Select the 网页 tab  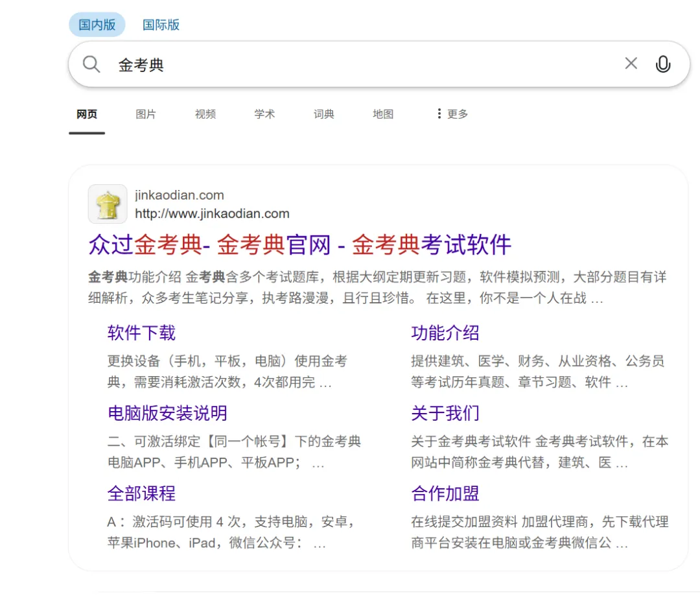pyautogui.click(x=87, y=114)
